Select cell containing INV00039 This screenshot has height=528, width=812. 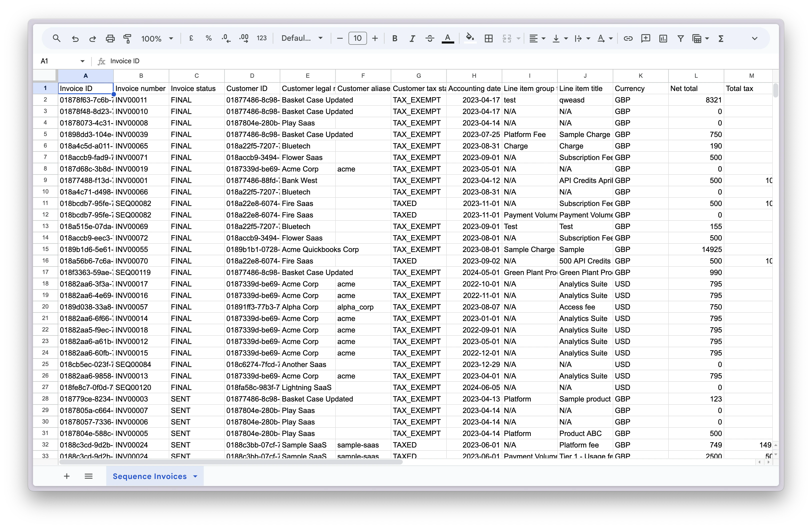point(141,134)
